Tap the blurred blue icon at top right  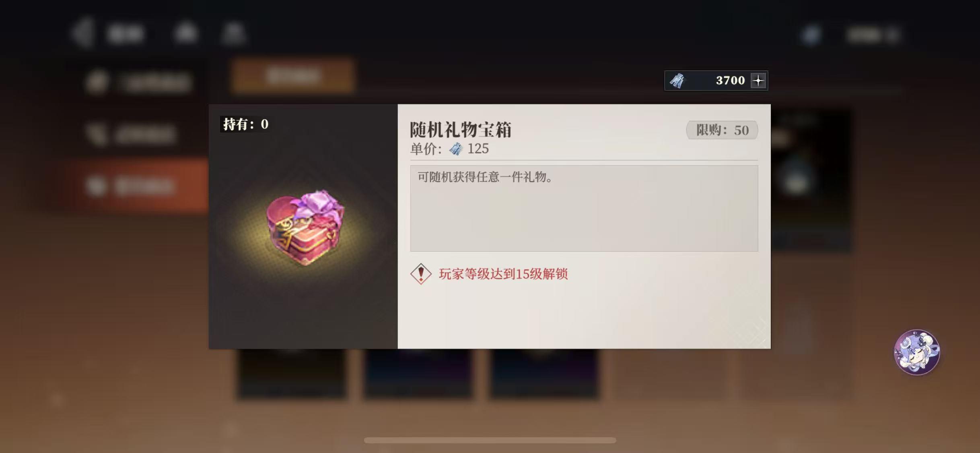(x=811, y=35)
